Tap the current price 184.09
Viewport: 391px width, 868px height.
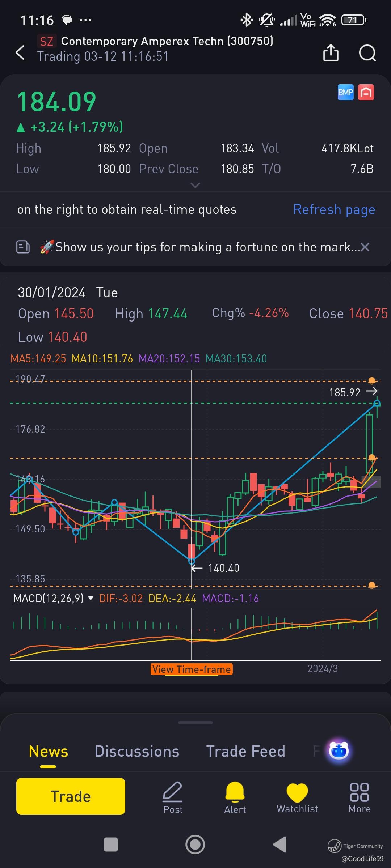click(56, 102)
